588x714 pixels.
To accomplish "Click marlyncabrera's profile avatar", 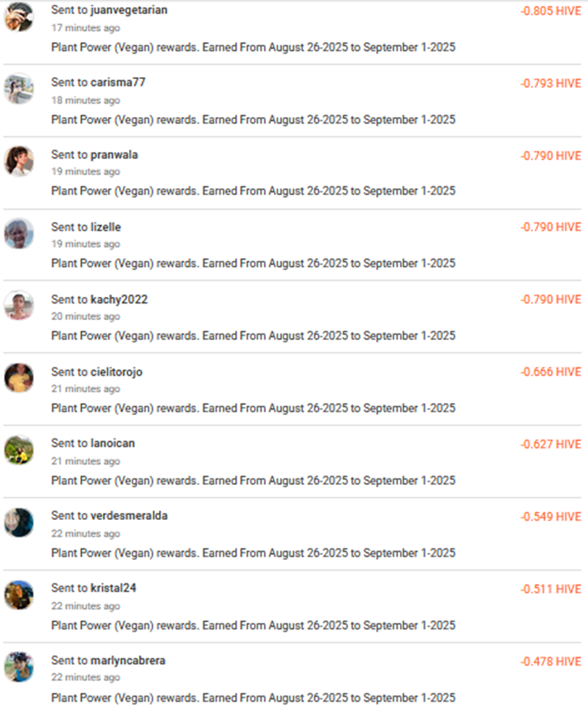I will [x=19, y=667].
